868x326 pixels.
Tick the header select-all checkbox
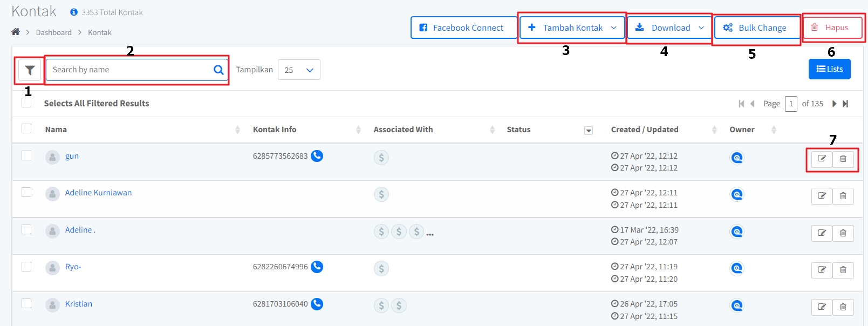pyautogui.click(x=26, y=128)
